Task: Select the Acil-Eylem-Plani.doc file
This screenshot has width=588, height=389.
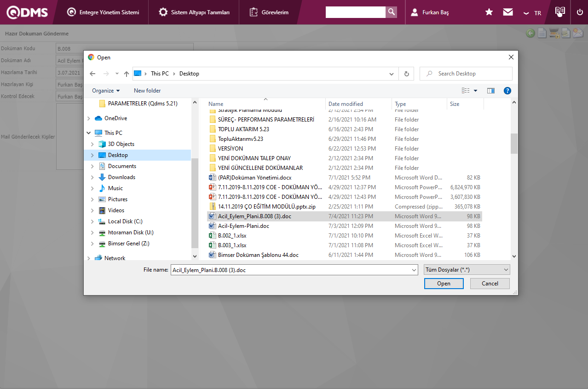Action: pyautogui.click(x=243, y=226)
